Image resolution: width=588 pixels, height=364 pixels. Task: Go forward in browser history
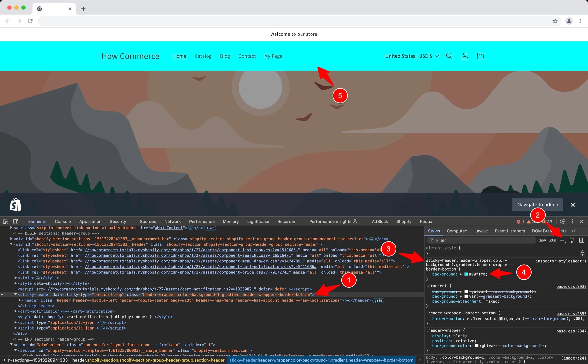19,21
